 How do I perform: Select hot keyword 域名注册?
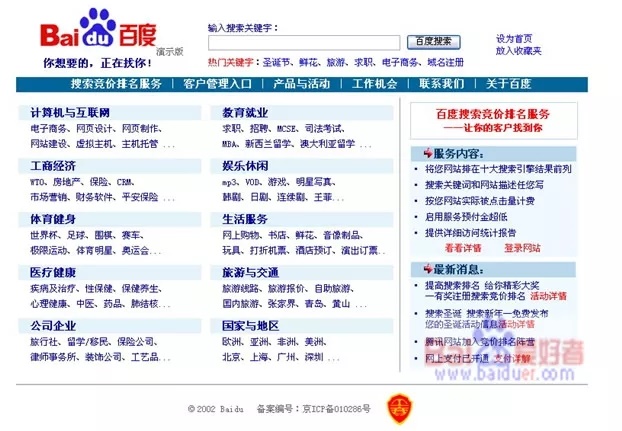click(x=445, y=63)
